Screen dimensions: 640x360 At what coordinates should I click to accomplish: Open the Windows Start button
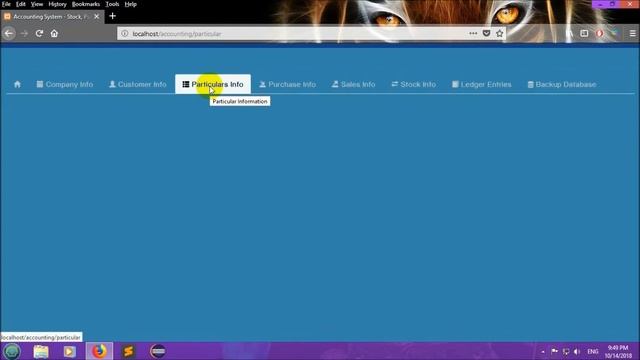pos(12,351)
